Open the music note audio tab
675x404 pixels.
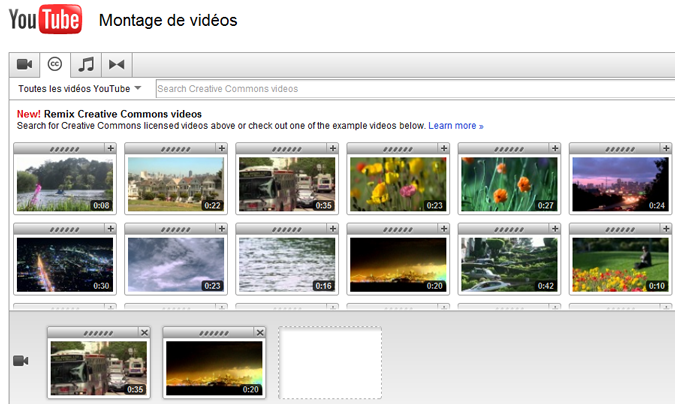87,64
